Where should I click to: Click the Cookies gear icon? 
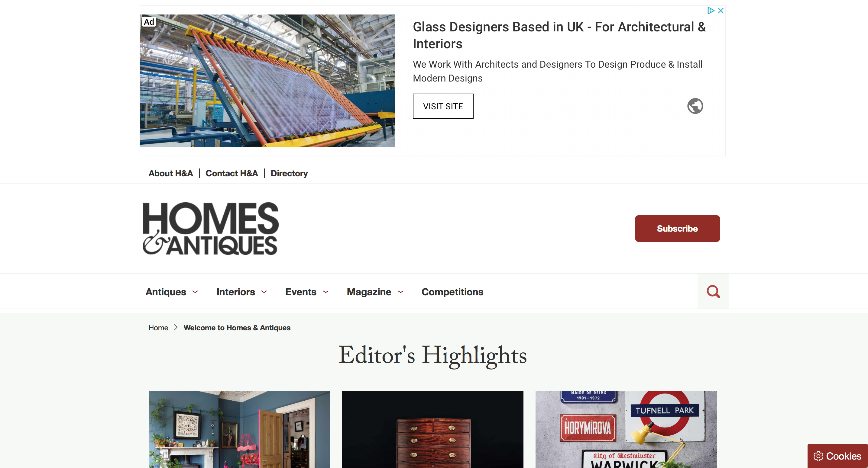tap(818, 456)
